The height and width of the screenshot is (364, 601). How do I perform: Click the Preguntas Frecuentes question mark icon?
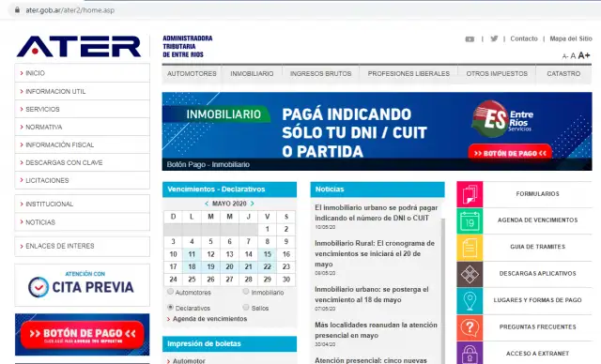(x=470, y=327)
